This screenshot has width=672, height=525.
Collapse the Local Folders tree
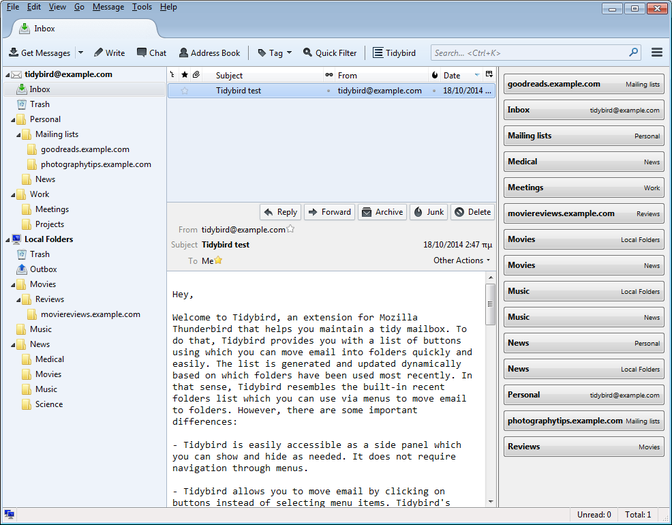click(7, 240)
